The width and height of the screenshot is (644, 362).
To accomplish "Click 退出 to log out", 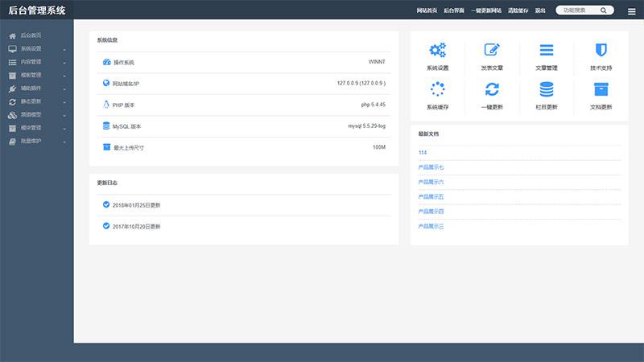I will (540, 10).
